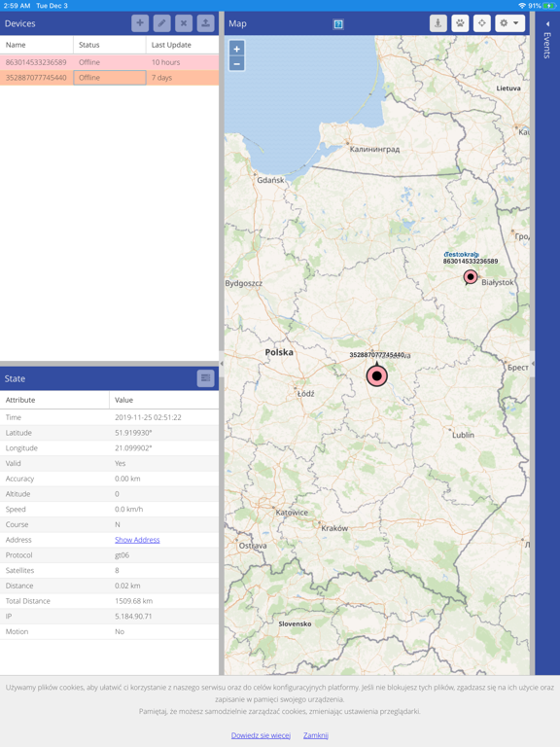The height and width of the screenshot is (747, 560).
Task: Click the remove device X icon
Action: (184, 23)
